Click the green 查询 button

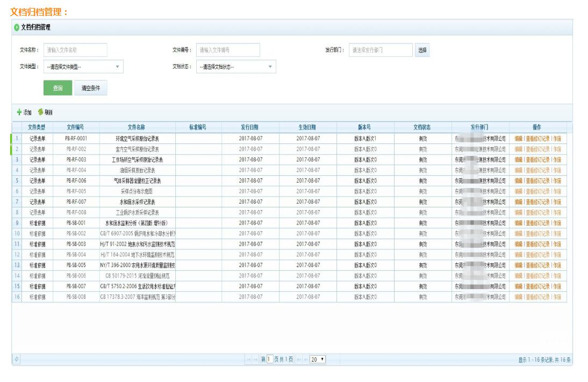point(58,88)
